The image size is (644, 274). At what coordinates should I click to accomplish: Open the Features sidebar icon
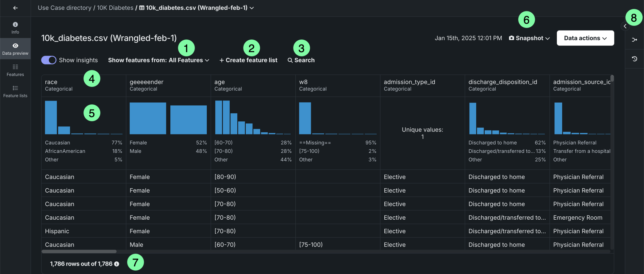15,67
